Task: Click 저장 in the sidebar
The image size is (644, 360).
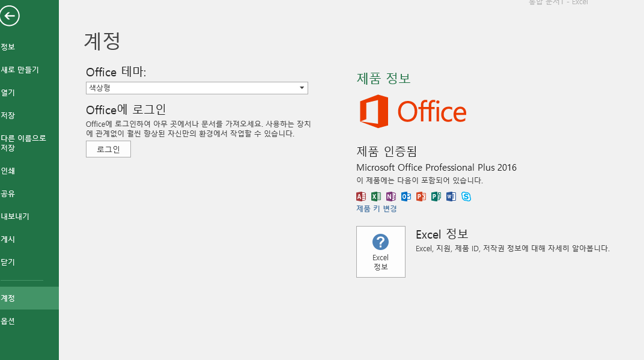Action: point(29,115)
